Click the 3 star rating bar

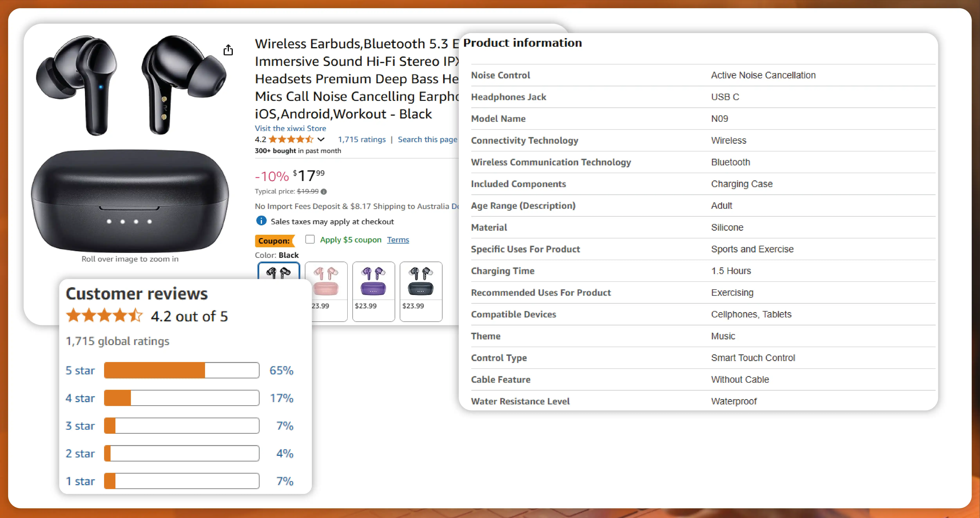(182, 426)
